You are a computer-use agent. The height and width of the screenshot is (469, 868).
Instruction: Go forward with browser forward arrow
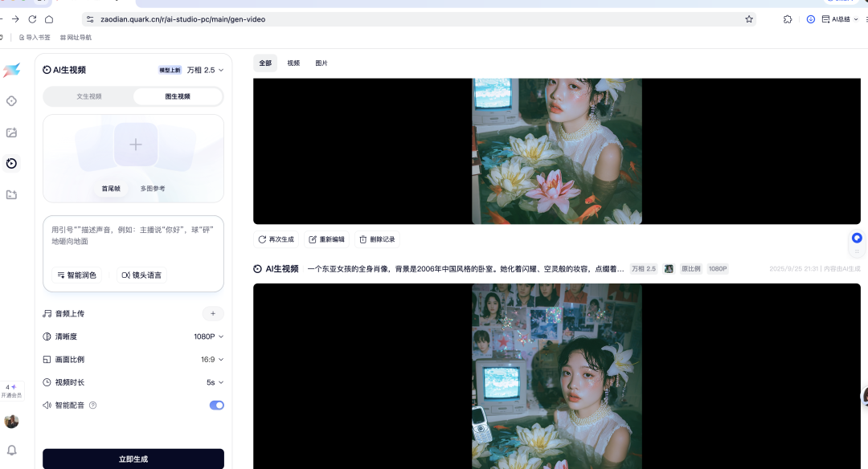click(x=15, y=19)
